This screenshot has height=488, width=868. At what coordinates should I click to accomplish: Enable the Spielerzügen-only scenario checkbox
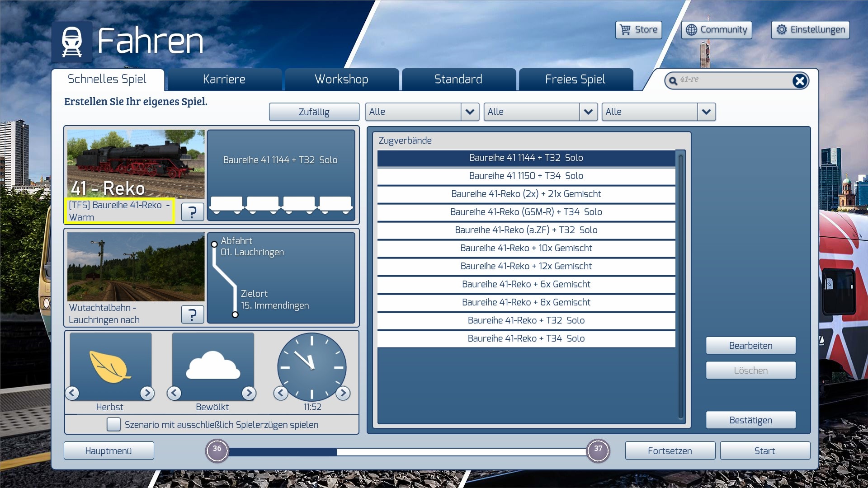pos(113,424)
